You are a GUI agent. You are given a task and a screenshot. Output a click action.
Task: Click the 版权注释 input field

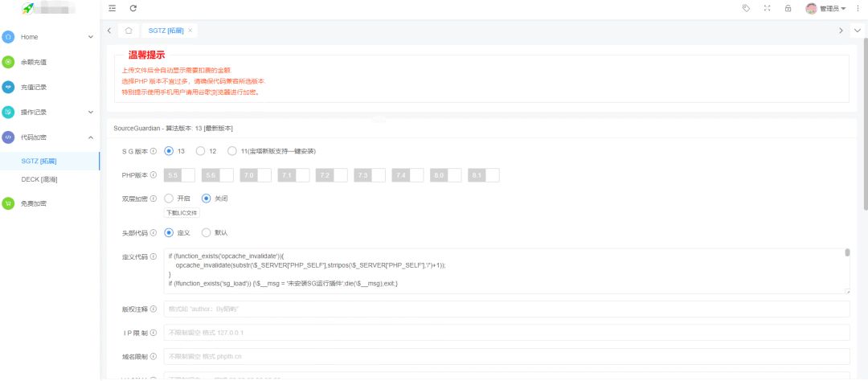506,309
